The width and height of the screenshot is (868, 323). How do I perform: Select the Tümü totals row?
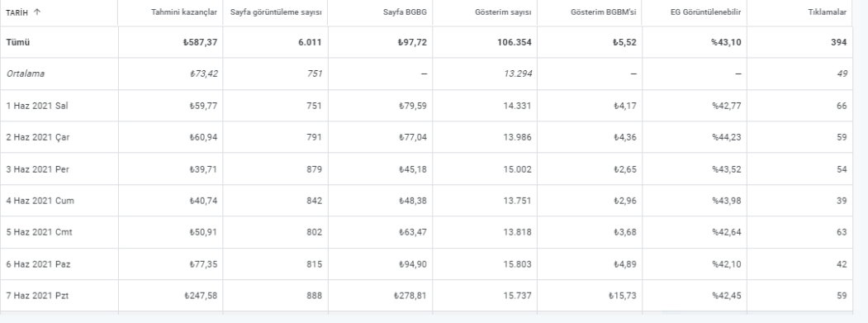pos(426,42)
